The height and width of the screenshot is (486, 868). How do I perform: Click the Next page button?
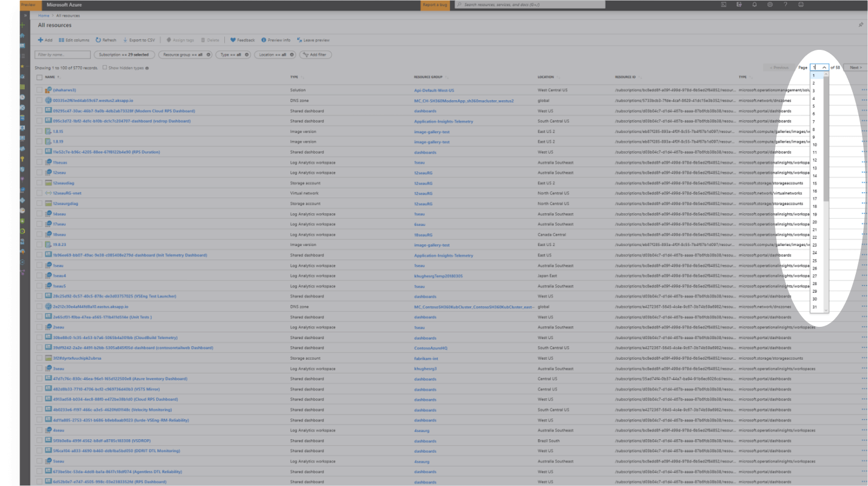tap(855, 67)
